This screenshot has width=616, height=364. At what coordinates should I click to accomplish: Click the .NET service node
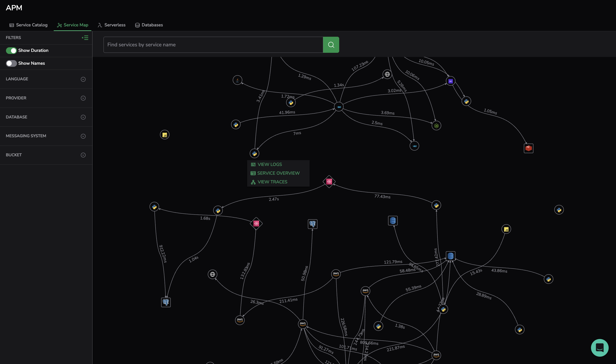(451, 81)
